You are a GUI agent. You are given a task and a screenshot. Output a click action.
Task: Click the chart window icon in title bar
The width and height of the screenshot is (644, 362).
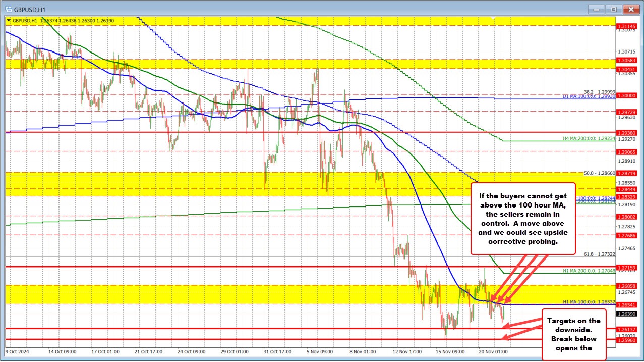coord(9,9)
